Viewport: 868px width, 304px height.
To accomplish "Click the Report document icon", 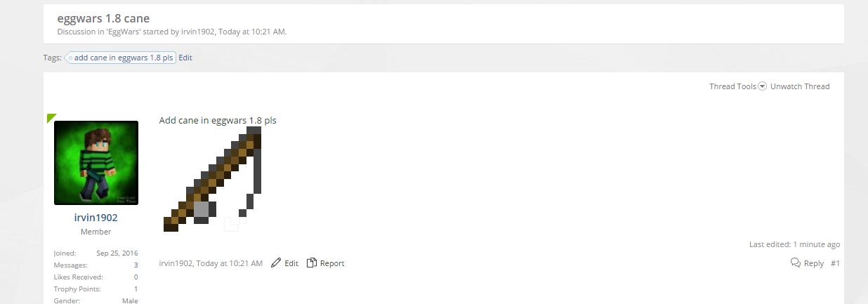I will tap(312, 263).
